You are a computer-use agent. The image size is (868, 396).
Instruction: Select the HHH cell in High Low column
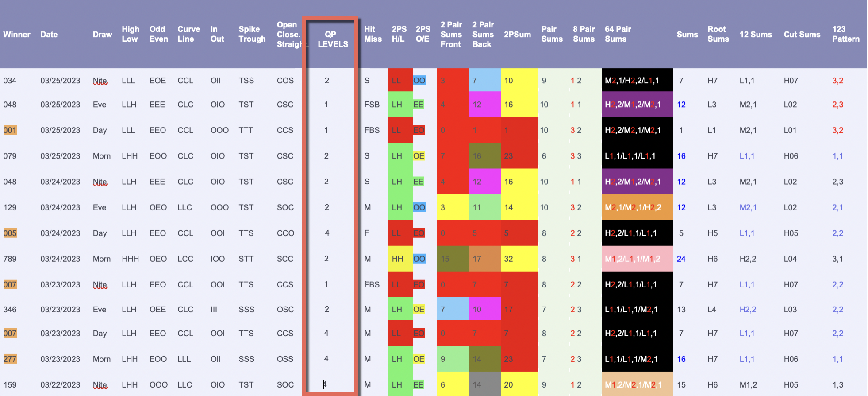click(130, 259)
